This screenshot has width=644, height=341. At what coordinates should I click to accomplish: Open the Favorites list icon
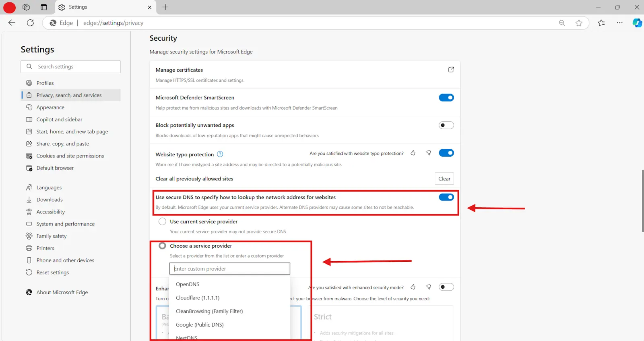[601, 23]
